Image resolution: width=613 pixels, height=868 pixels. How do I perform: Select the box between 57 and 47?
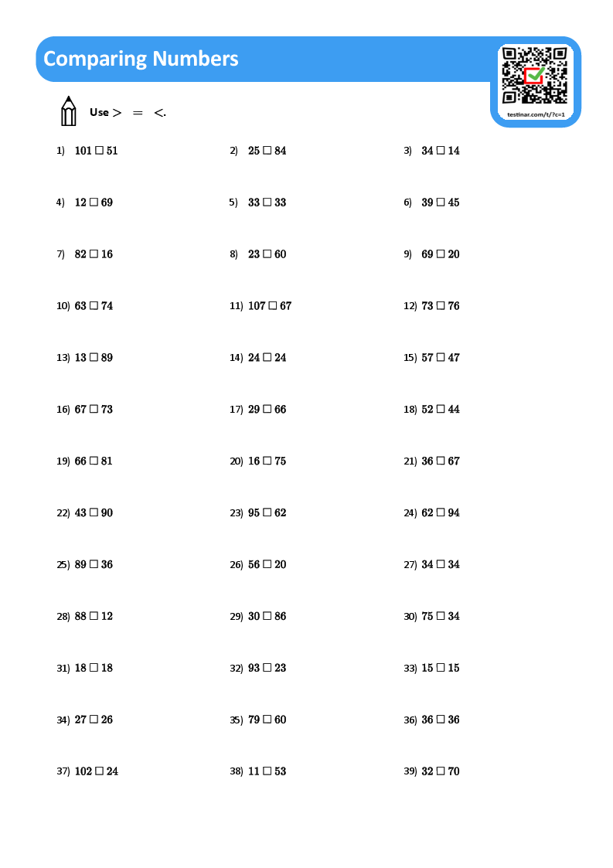point(441,358)
